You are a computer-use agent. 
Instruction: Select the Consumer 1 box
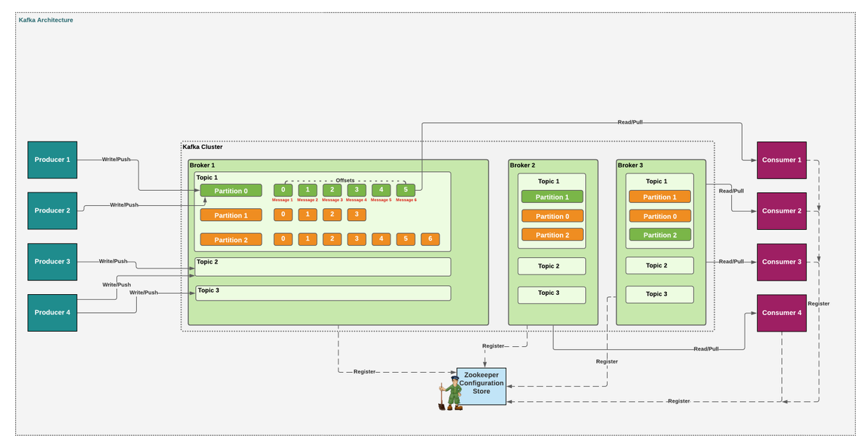coord(782,160)
